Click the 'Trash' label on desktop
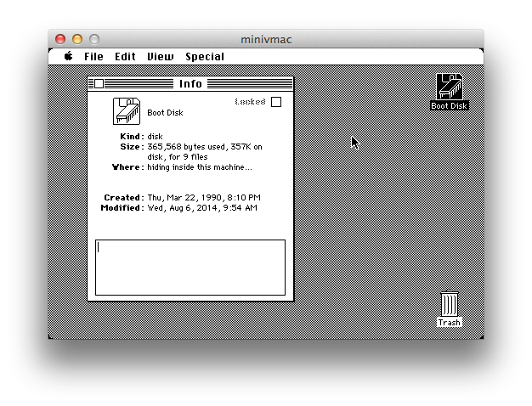Image resolution: width=532 pixels, height=406 pixels. point(450,322)
